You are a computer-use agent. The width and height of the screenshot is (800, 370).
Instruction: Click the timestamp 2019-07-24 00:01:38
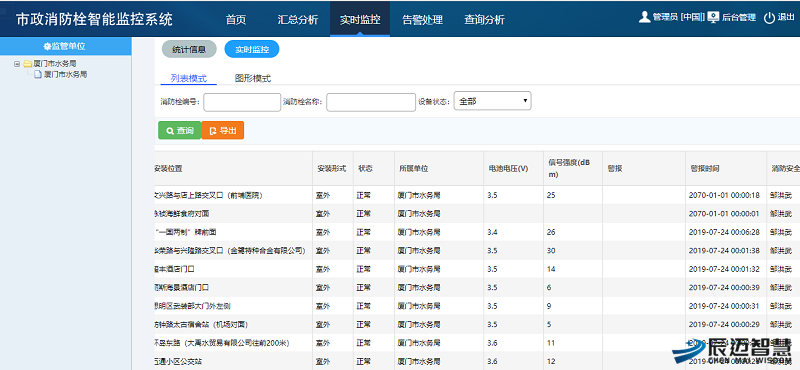point(724,251)
